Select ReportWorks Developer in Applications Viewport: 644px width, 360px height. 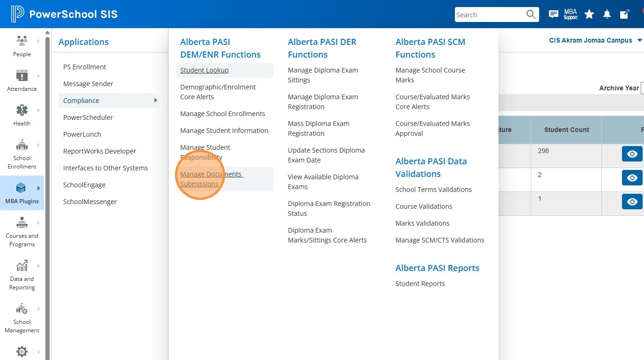coord(100,151)
